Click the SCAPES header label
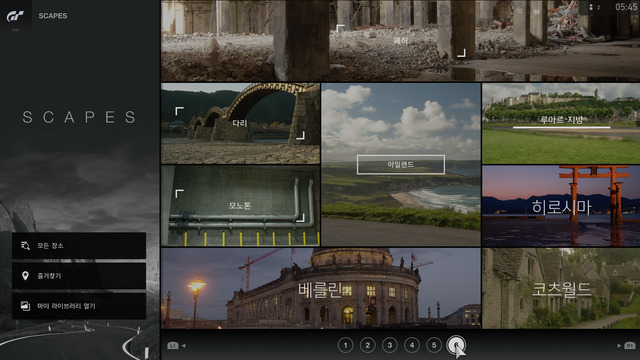640x360 pixels. (x=53, y=16)
